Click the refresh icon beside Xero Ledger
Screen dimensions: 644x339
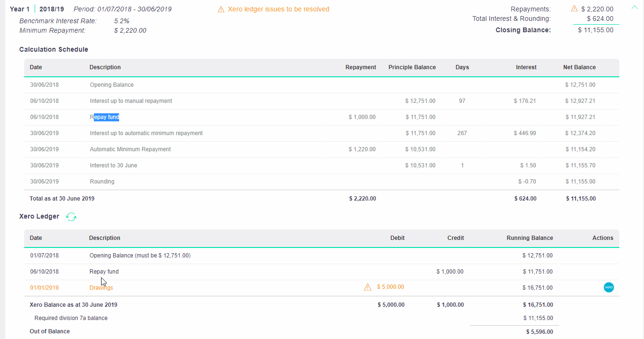coord(71,217)
